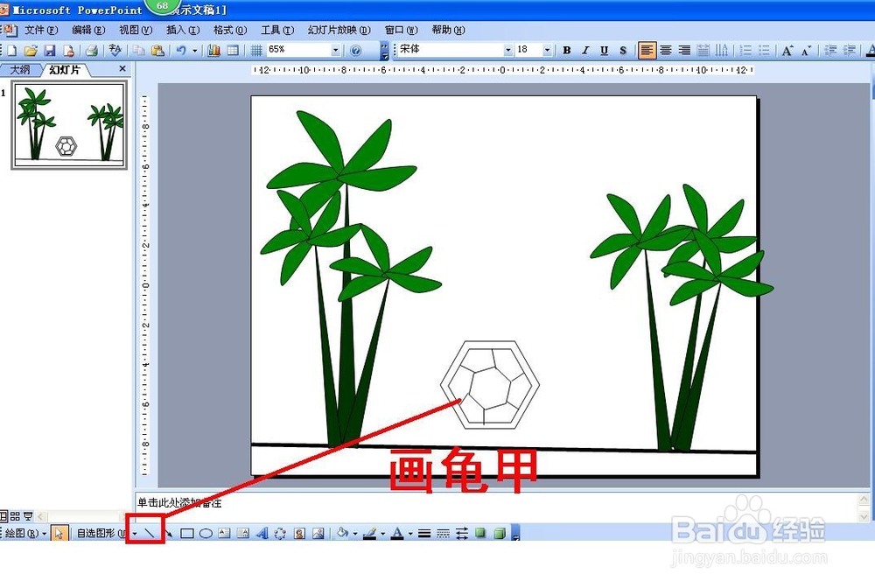Screen dimensions: 875x588
Task: Start slide show from current slide
Action: pos(28,516)
